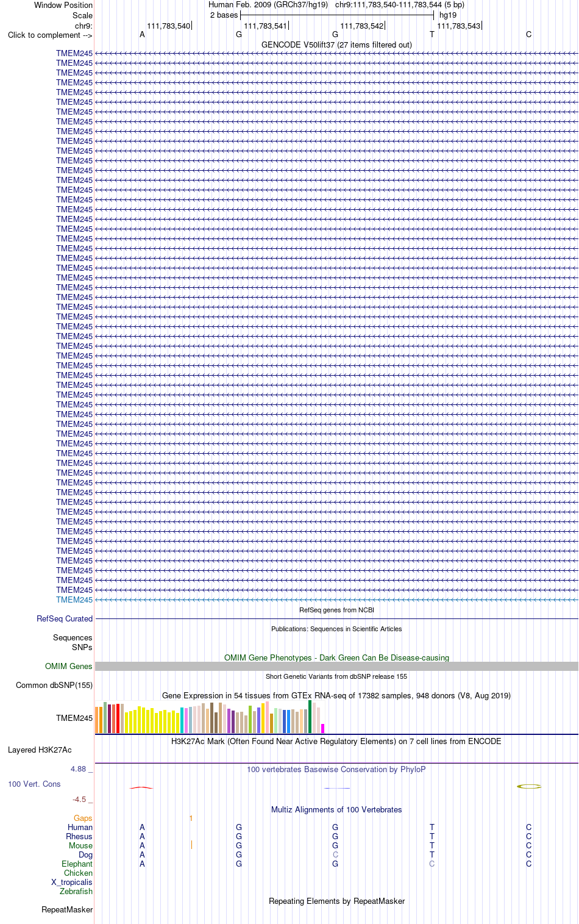
Task: Click the GTEx Gene Expression track title
Action: coord(336,695)
